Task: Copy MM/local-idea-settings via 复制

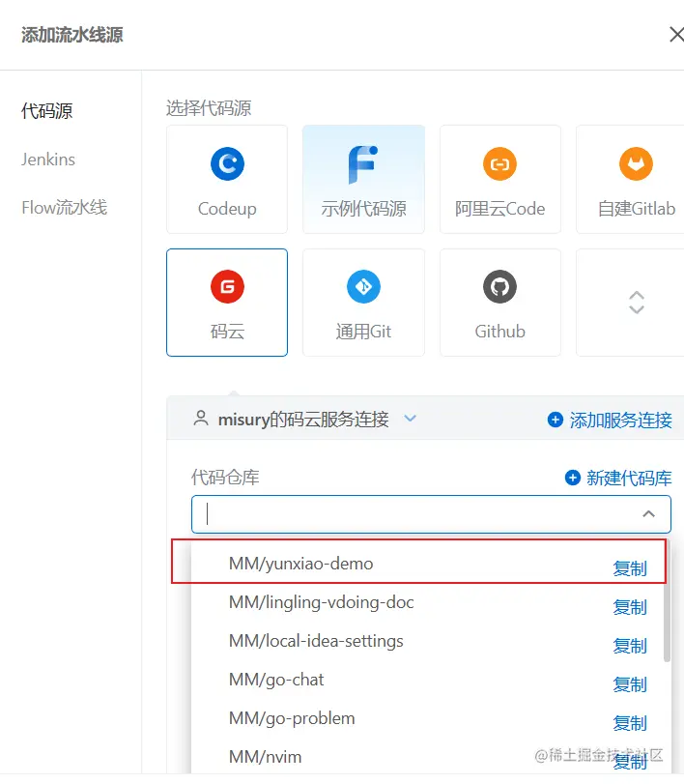Action: (x=630, y=646)
